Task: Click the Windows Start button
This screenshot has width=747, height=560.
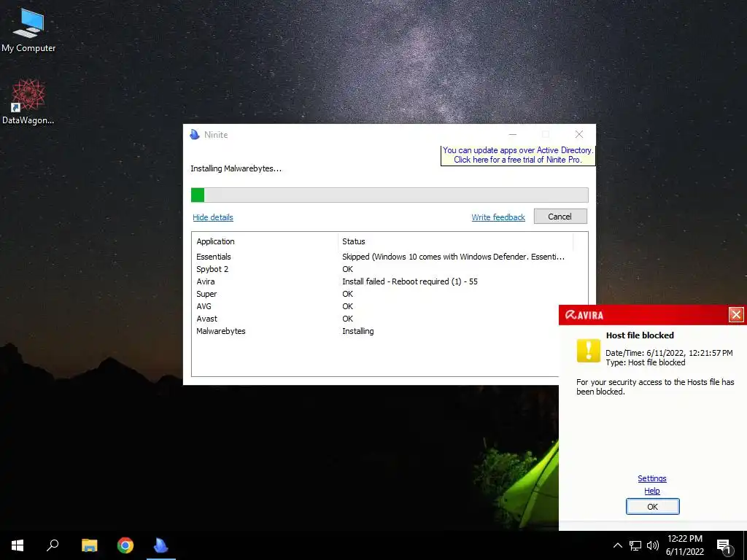Action: click(x=18, y=545)
